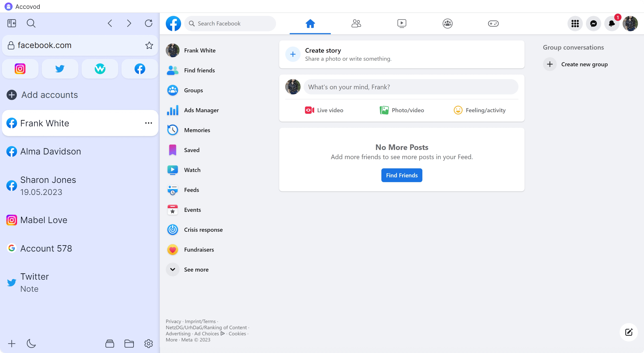Toggle bookmark/favorite star icon
Image resolution: width=644 pixels, height=353 pixels.
pos(149,45)
